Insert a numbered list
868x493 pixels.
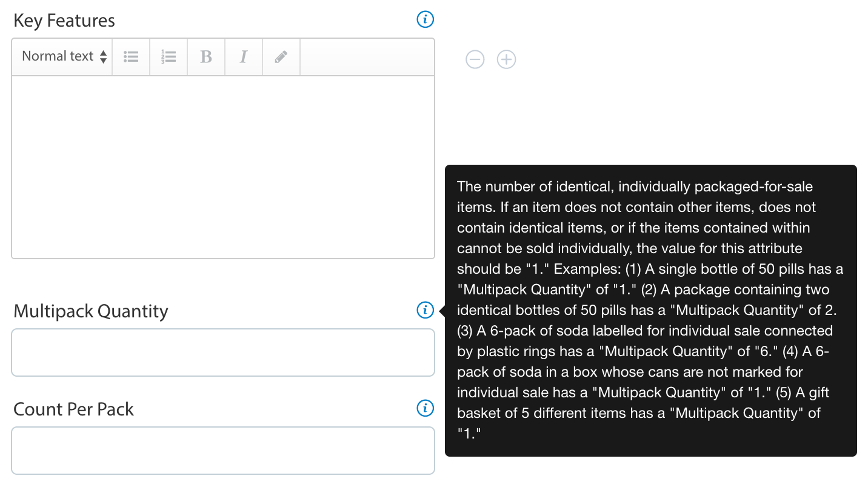[x=169, y=57]
